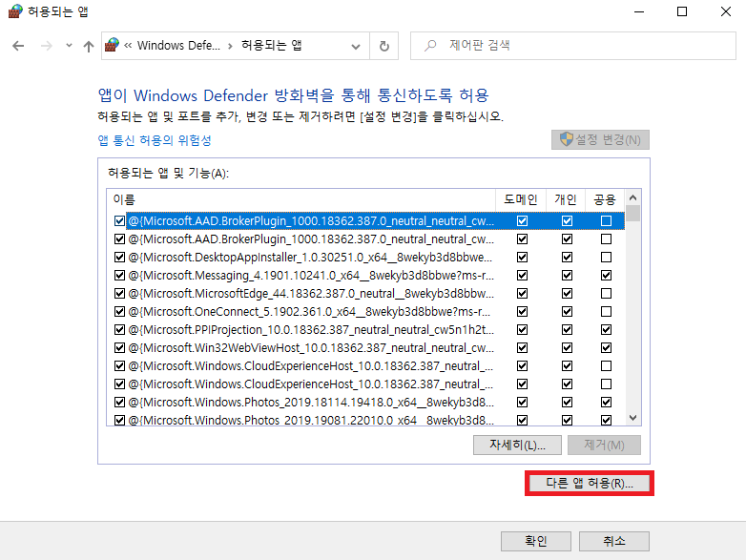746x560 pixels.
Task: Cancel with the 취소 button
Action: pos(614,541)
